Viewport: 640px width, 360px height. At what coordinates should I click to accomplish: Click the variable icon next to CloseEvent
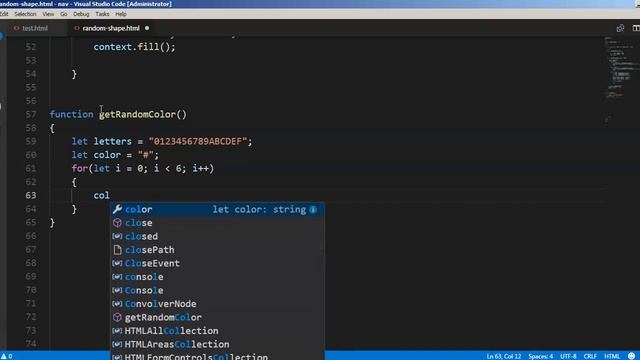click(117, 263)
